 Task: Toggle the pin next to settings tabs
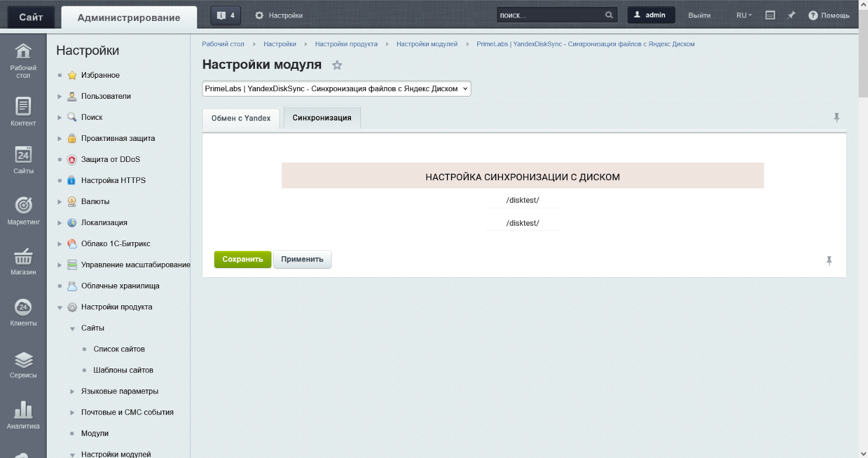(836, 118)
